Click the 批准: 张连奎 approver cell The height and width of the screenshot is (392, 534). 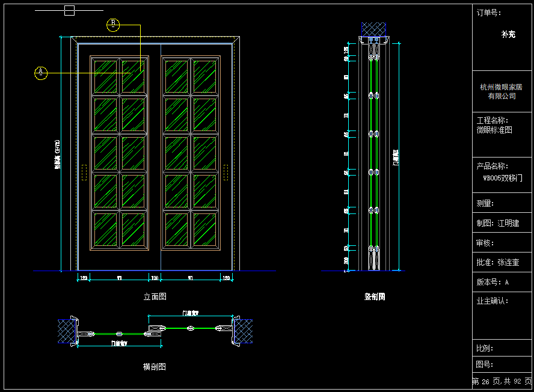(x=497, y=262)
